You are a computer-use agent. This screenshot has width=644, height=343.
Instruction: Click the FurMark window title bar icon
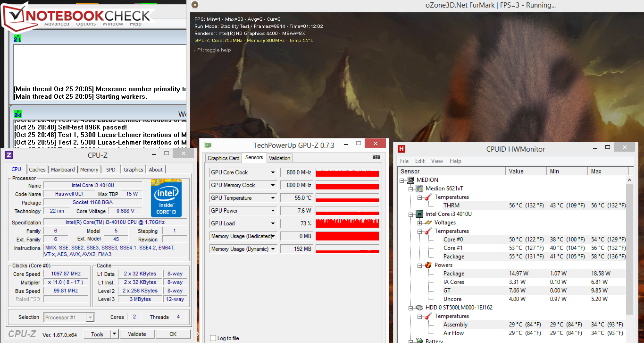[195, 5]
